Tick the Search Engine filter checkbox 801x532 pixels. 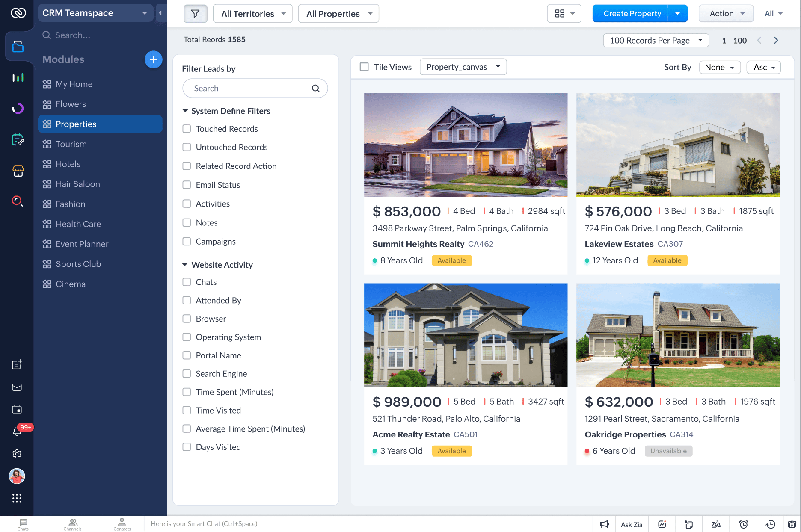pos(187,374)
